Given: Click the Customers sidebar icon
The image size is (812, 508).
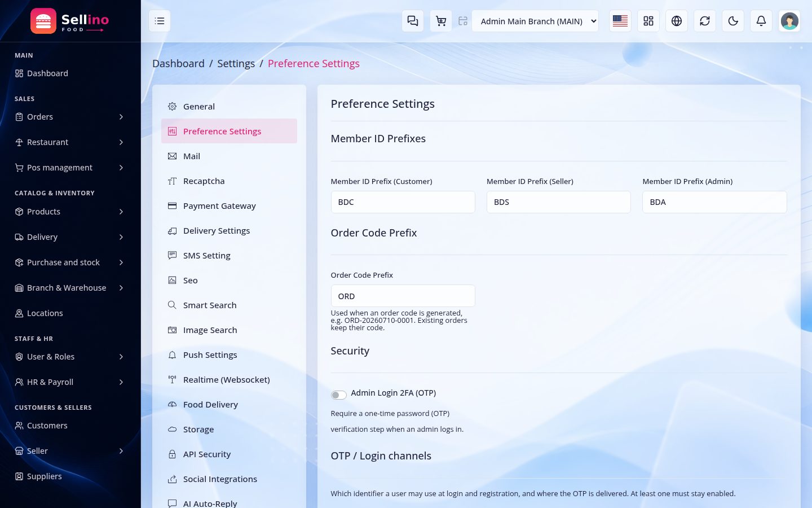Looking at the screenshot, I should tap(19, 426).
